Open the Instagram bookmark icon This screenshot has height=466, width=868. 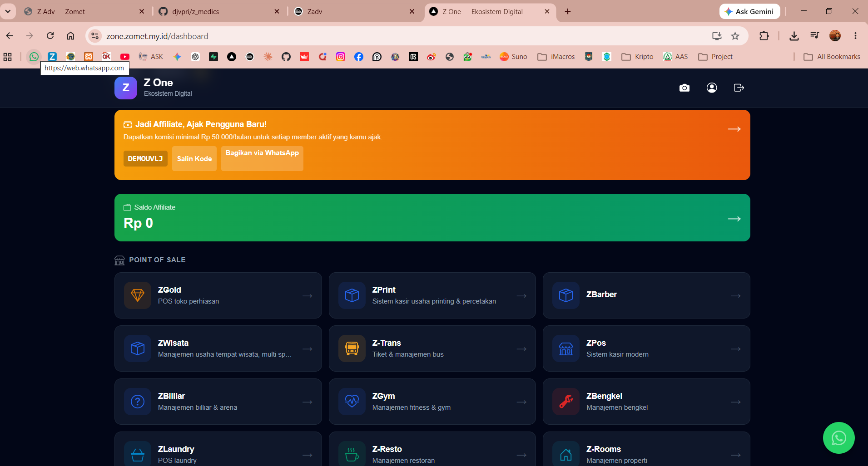[341, 57]
